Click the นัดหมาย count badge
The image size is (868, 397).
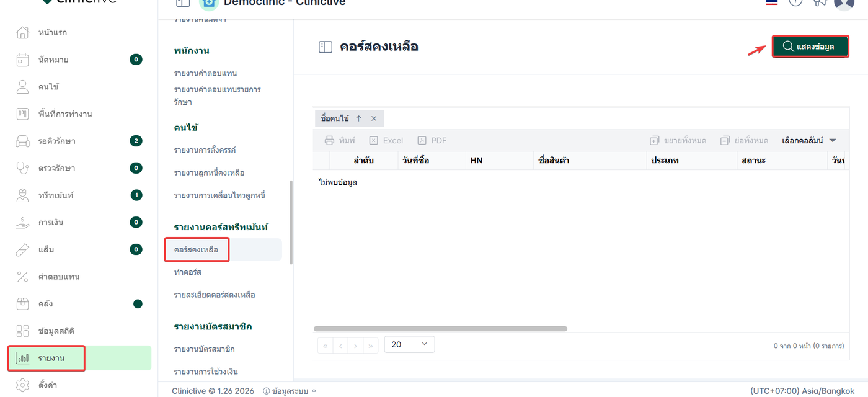pyautogui.click(x=136, y=60)
